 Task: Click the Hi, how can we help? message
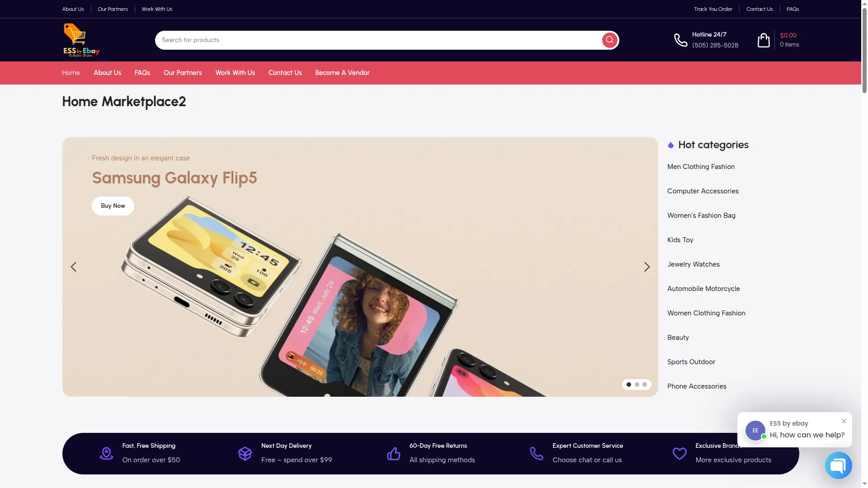click(x=807, y=435)
